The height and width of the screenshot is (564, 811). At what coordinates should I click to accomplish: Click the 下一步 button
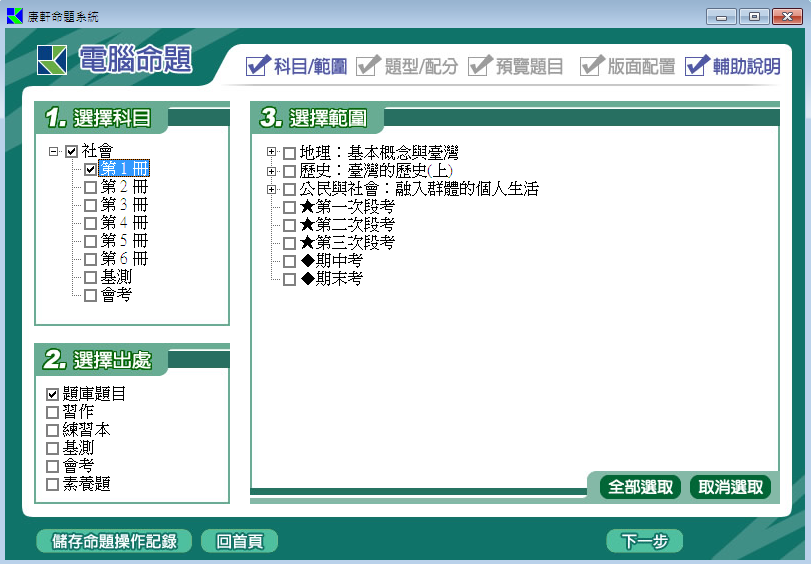tap(644, 541)
